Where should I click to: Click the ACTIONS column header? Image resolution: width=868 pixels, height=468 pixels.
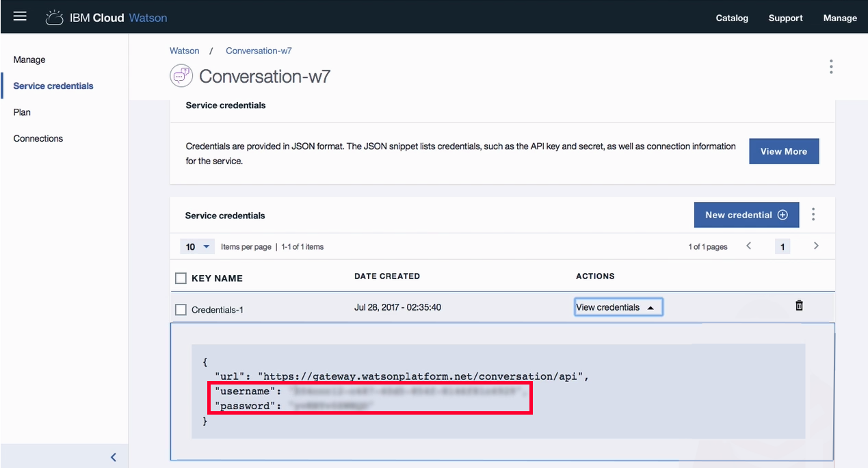(595, 276)
